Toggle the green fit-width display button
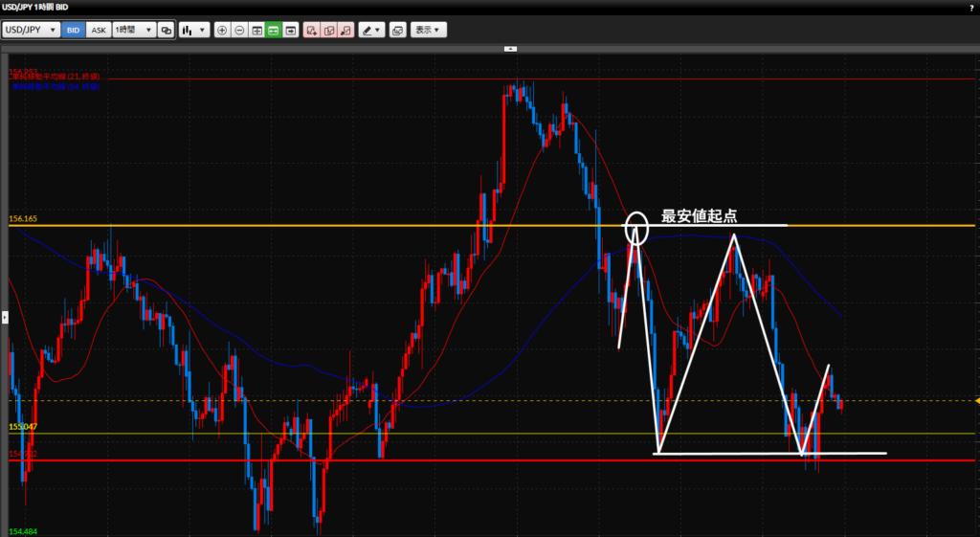This screenshot has height=537, width=980. click(x=274, y=30)
